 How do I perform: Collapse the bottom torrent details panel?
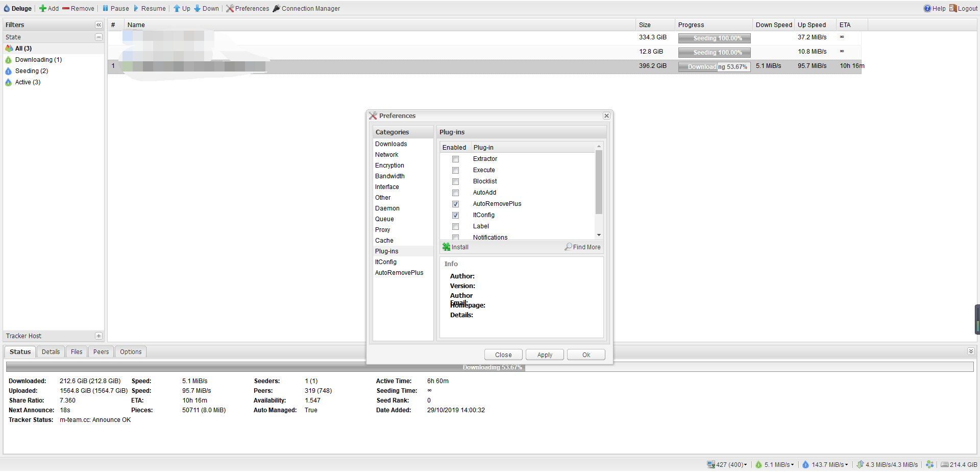971,351
